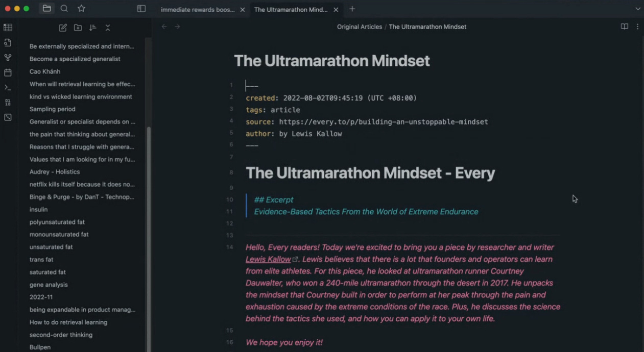Close the Ultramarathon Mindset tab
644x352 pixels.
pos(336,9)
